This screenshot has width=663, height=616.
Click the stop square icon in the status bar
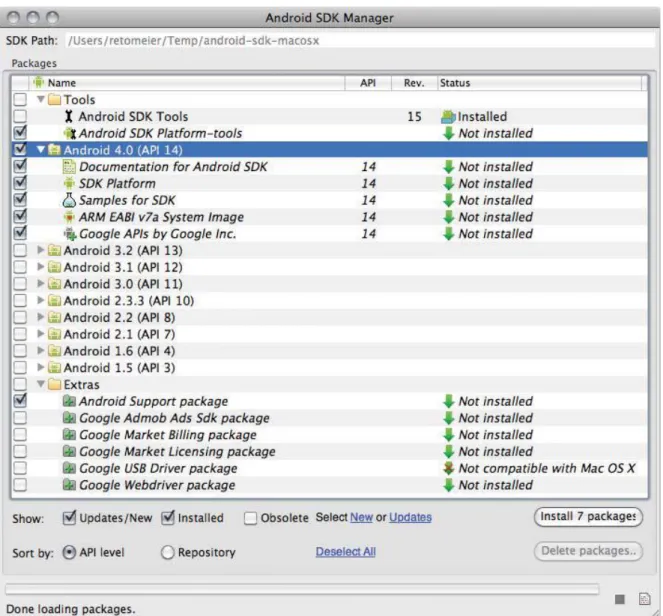click(x=620, y=599)
